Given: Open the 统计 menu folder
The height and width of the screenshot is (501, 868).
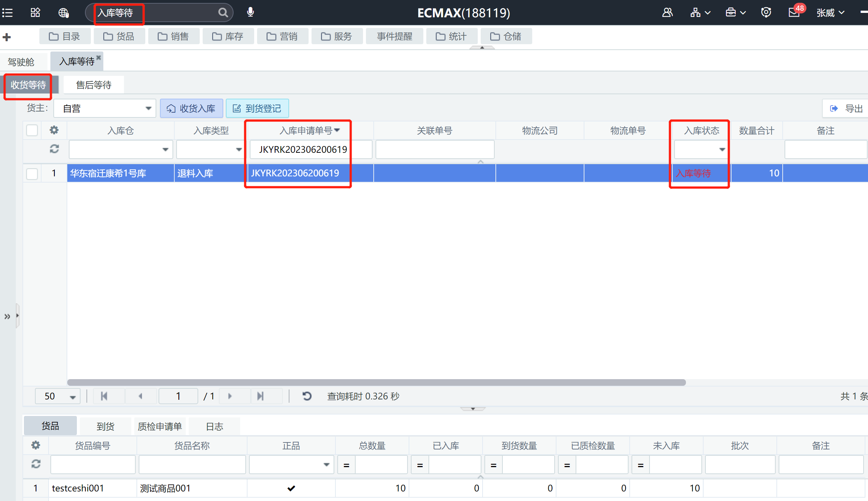Looking at the screenshot, I should click(452, 36).
